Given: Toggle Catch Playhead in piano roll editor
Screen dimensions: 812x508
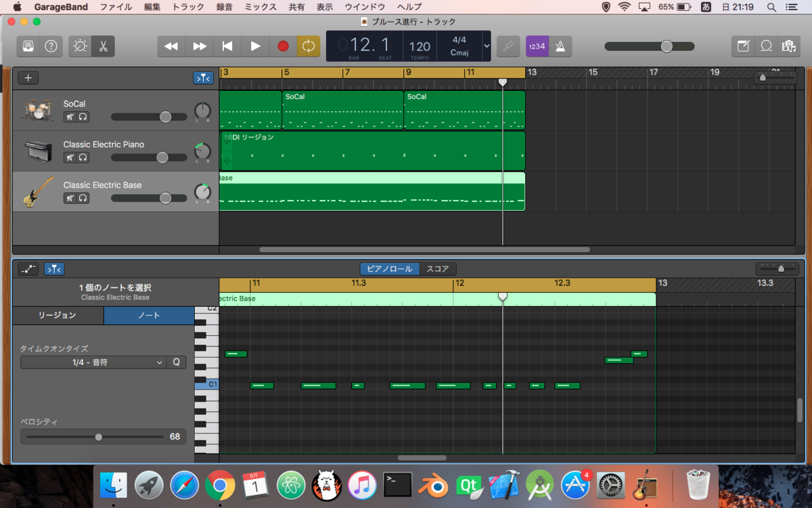Looking at the screenshot, I should click(54, 269).
